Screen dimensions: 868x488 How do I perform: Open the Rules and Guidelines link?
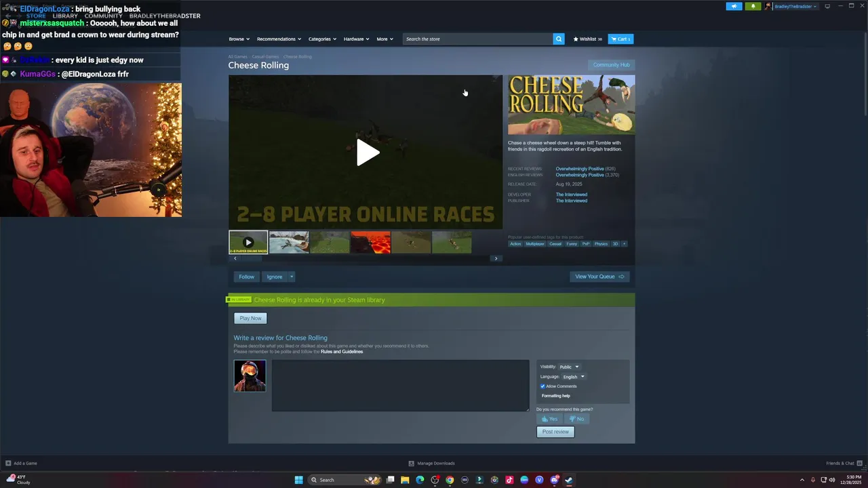[342, 352]
